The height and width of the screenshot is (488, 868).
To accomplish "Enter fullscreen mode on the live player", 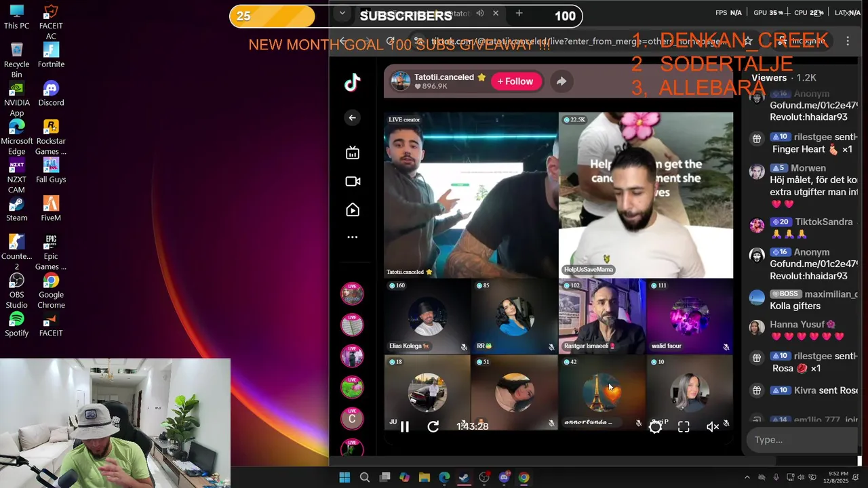I will point(684,426).
